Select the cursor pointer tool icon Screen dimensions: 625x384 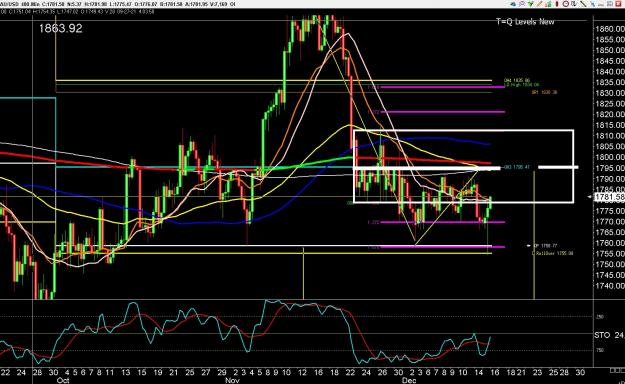574,4
